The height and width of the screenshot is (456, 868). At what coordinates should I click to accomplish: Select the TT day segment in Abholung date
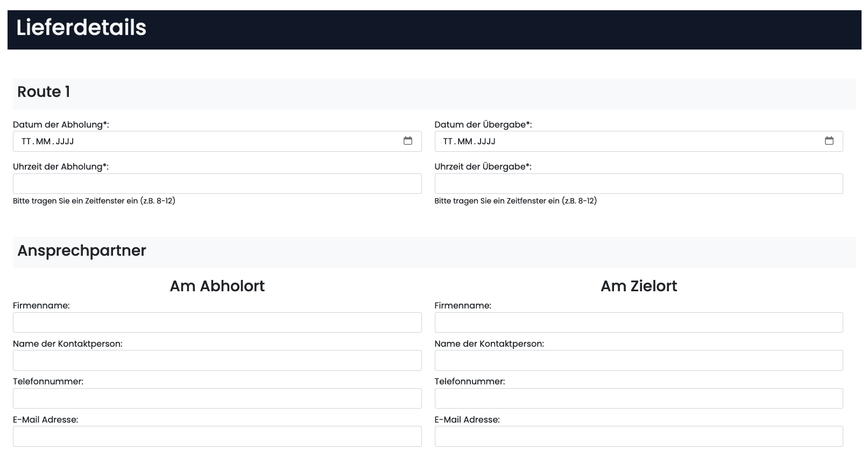click(26, 142)
